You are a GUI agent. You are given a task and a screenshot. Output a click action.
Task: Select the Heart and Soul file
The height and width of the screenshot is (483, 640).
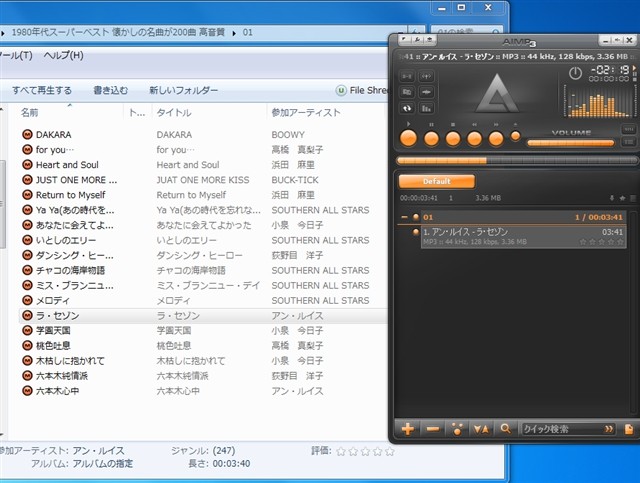[67, 165]
